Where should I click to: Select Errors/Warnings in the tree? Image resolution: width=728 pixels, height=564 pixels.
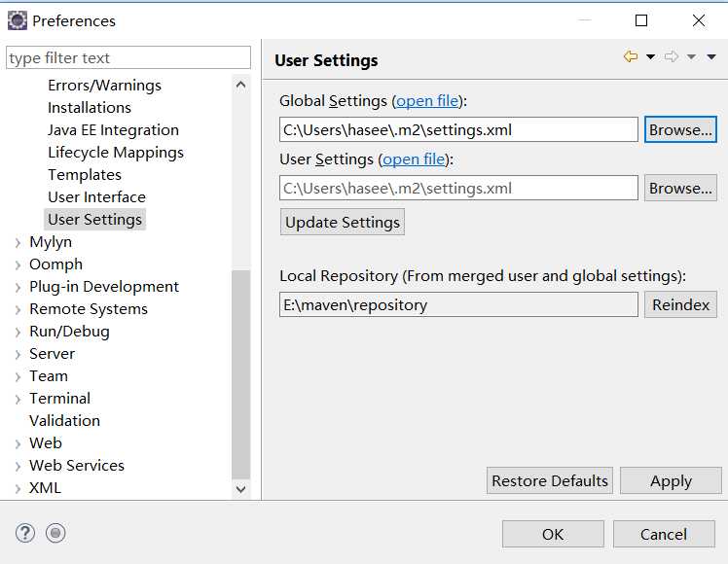pos(104,86)
